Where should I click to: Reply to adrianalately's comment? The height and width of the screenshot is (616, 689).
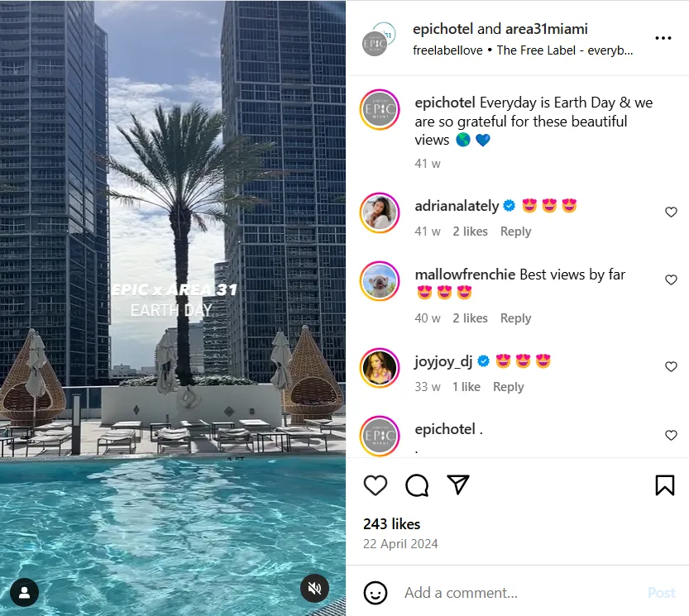click(x=515, y=232)
